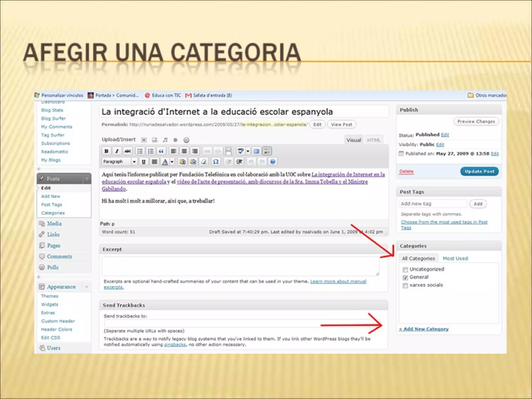Select the All Categories tab

coord(418,258)
